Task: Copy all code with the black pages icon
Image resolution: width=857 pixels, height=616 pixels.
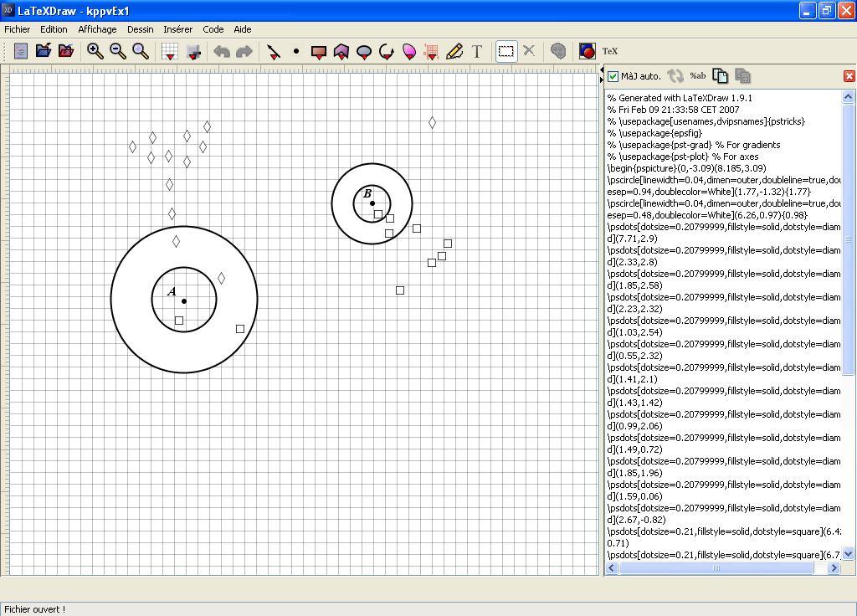Action: 720,76
